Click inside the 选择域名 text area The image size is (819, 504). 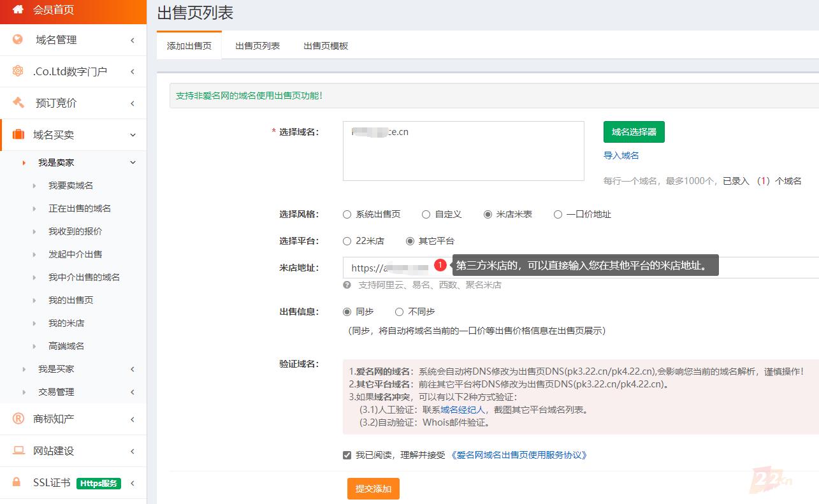(x=463, y=156)
